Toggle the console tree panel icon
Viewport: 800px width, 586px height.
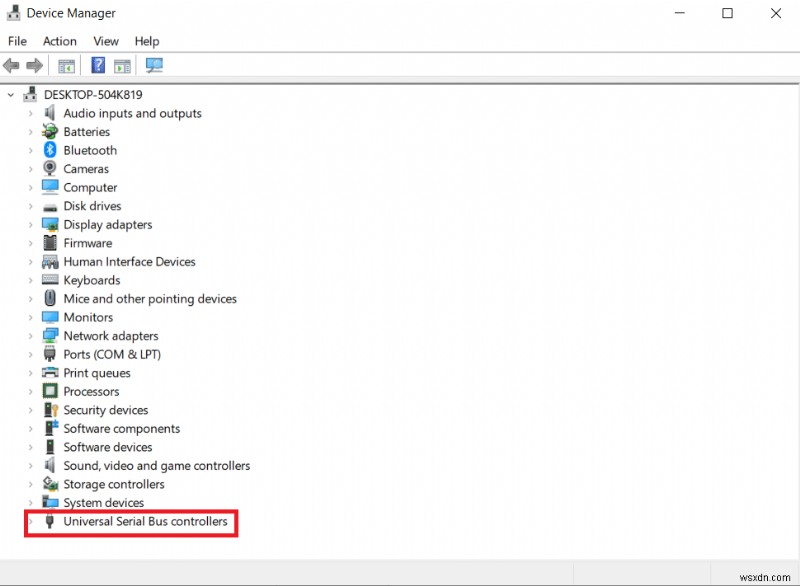pyautogui.click(x=66, y=65)
